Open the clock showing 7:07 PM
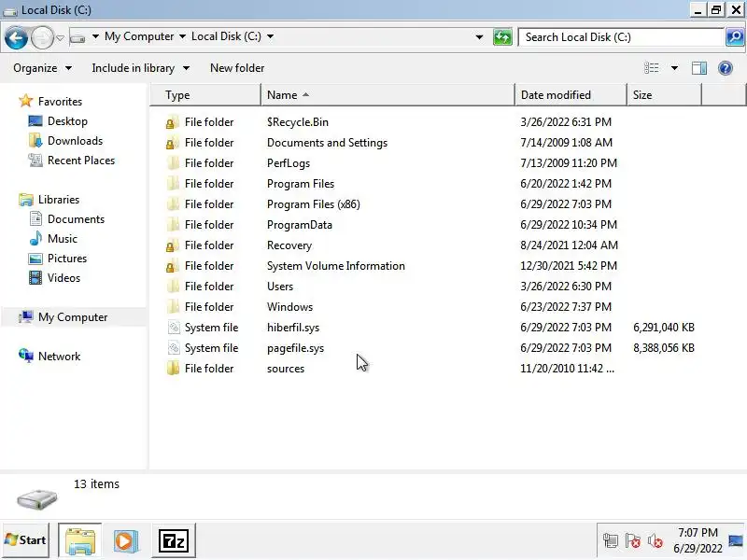 [698, 540]
